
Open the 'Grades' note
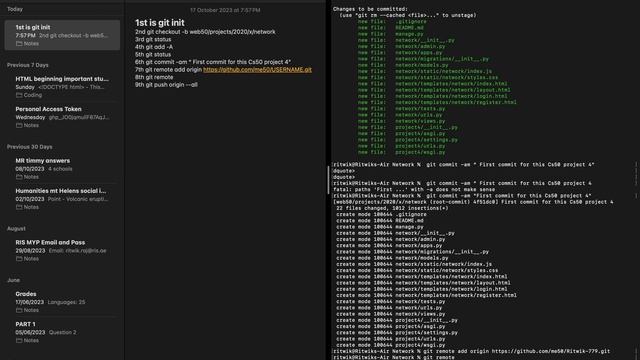tap(62, 302)
